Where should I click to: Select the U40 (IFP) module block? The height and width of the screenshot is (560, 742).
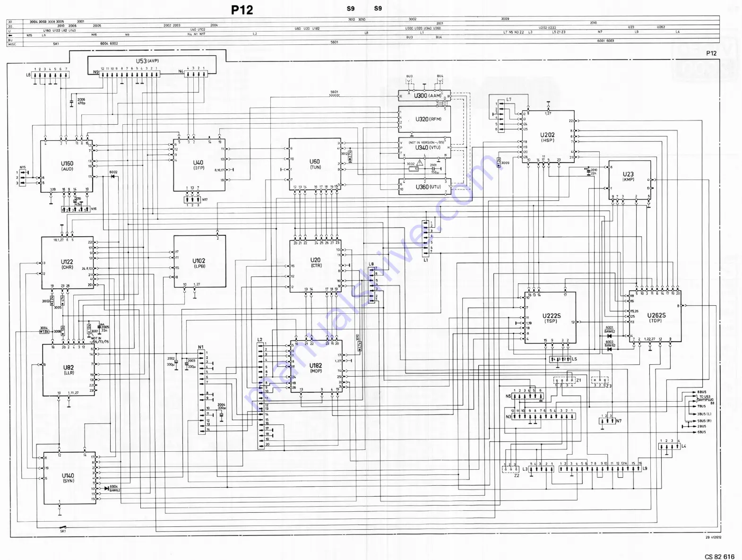pos(199,164)
